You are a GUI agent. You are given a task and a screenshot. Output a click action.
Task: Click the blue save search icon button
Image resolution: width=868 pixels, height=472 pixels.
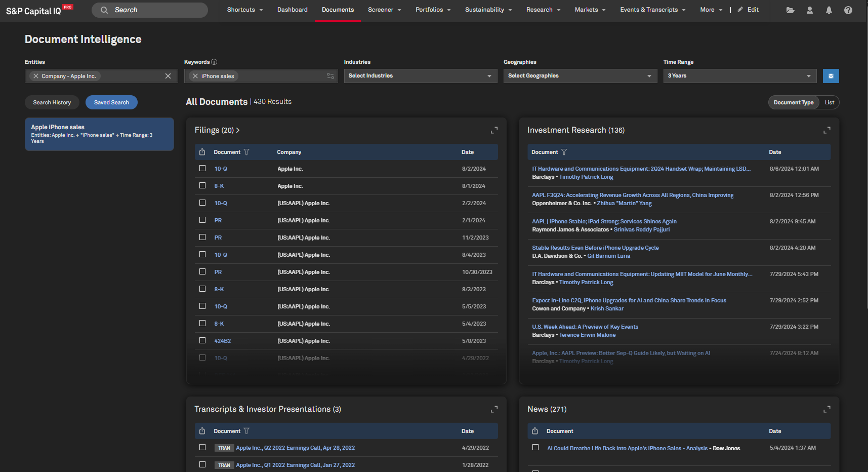coord(831,76)
